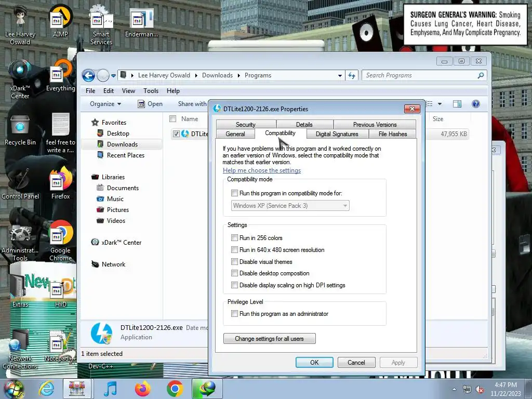
Task: Expand the breadcrumb arrow after Downloads
Action: 239,76
